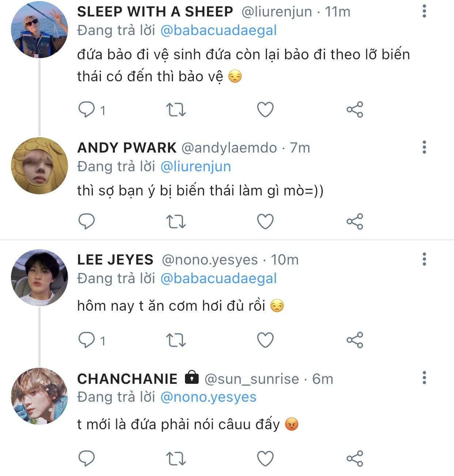Reply to LEE JEYES's tweet
Screen dimensions: 454x476
click(87, 340)
